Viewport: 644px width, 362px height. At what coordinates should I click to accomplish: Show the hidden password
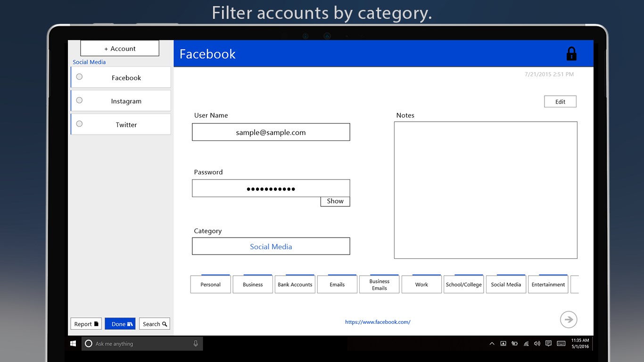335,201
